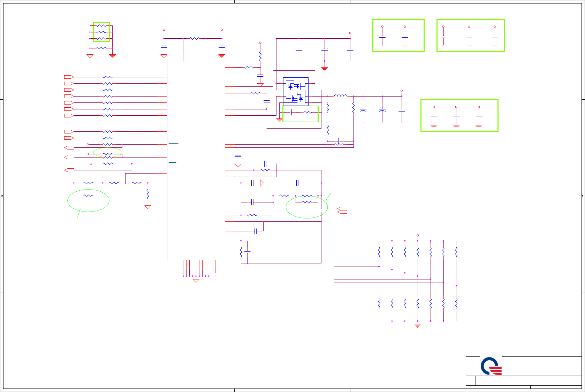Screen dimensions: 585x392
Task: Click the blue and red logo in title block
Action: point(491,366)
